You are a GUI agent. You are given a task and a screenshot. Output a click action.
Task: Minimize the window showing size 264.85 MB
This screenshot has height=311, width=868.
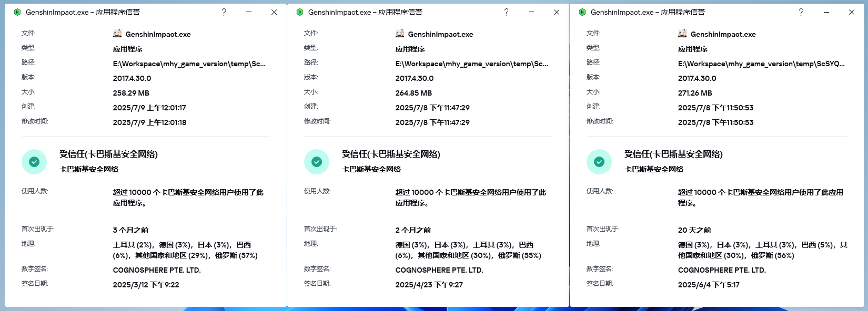tap(531, 12)
